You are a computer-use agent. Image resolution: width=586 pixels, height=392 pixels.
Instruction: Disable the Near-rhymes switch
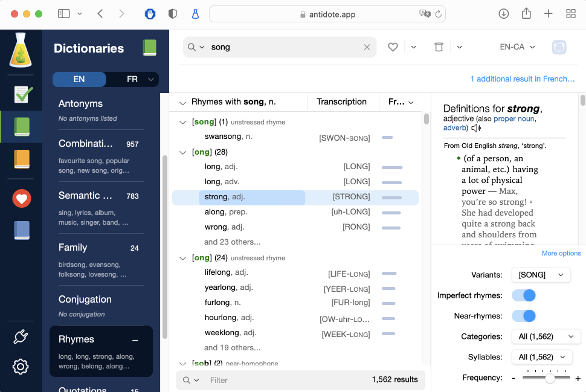[523, 316]
